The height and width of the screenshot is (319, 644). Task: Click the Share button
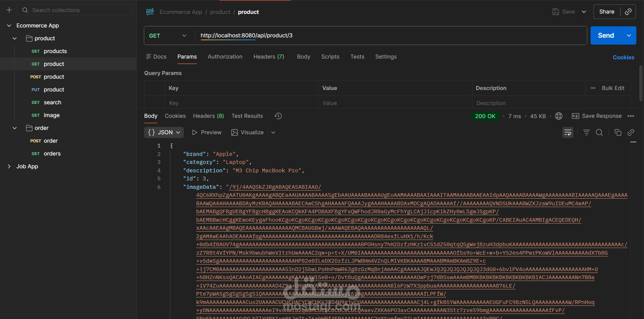pyautogui.click(x=607, y=12)
